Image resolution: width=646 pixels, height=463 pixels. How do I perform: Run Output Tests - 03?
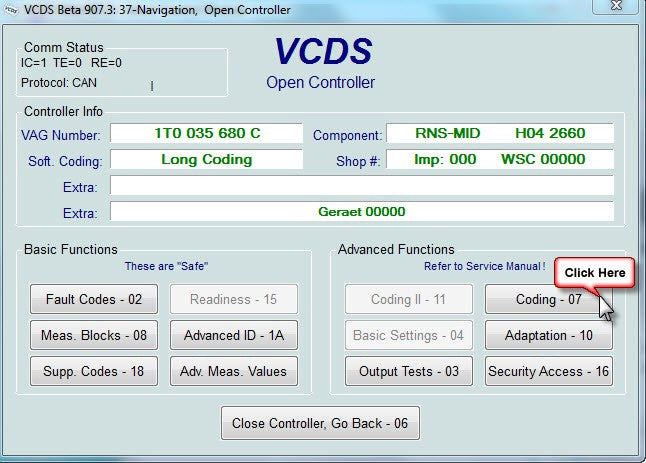[409, 371]
